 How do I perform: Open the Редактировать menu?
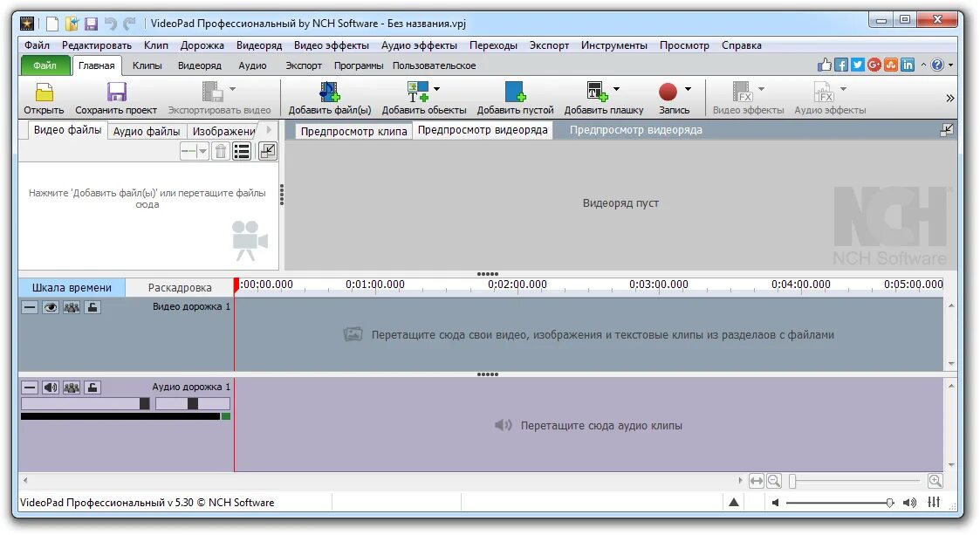pyautogui.click(x=96, y=45)
